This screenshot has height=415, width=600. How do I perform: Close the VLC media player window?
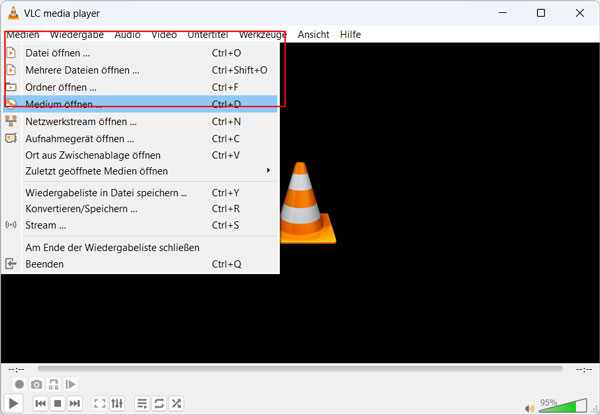580,13
